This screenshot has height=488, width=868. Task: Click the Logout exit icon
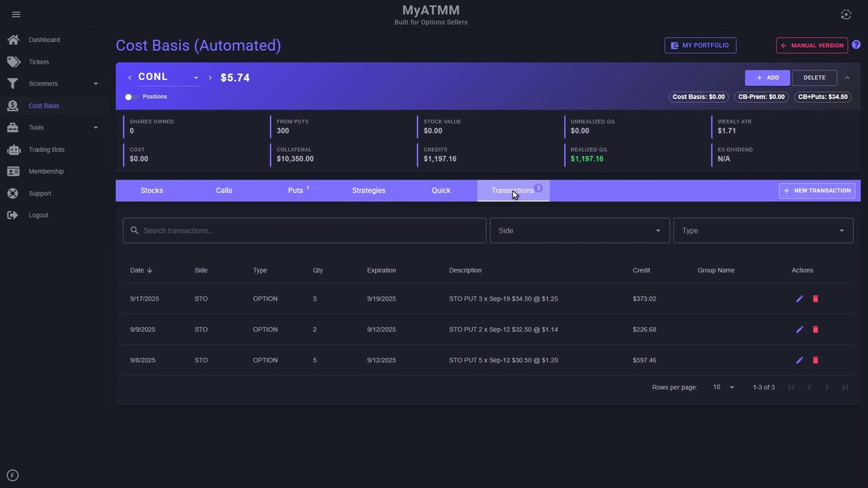[13, 215]
